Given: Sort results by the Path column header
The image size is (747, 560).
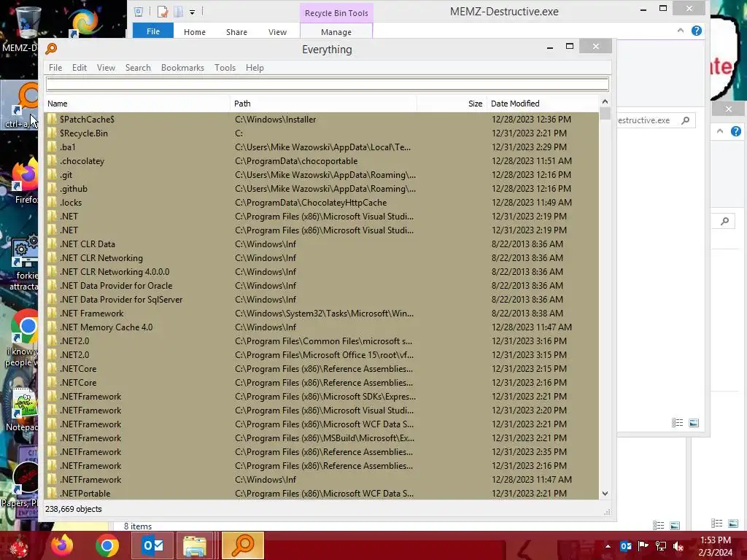Looking at the screenshot, I should 323,104.
